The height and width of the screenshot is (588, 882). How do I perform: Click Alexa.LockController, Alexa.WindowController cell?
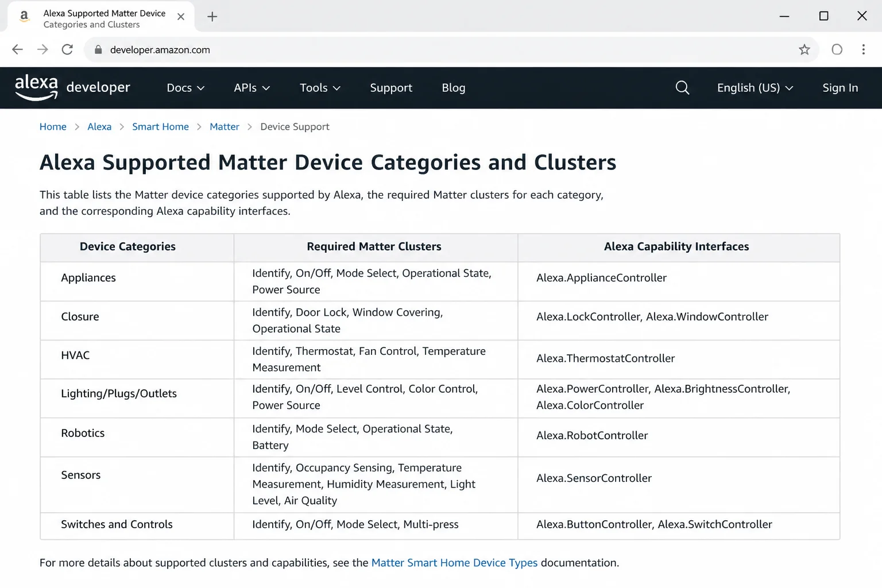(679, 320)
